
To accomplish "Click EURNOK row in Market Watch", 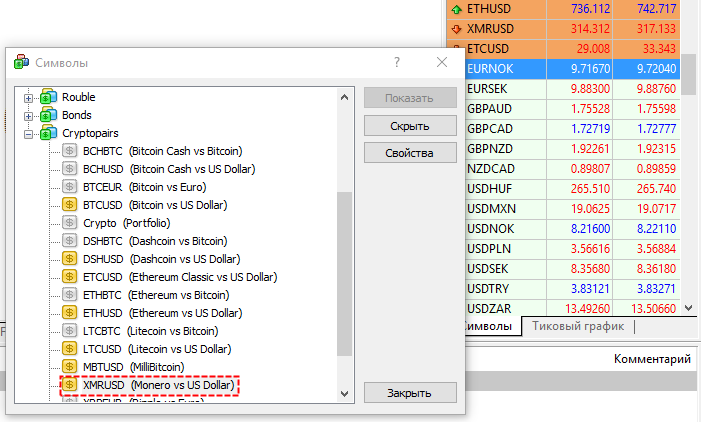I will click(x=572, y=69).
